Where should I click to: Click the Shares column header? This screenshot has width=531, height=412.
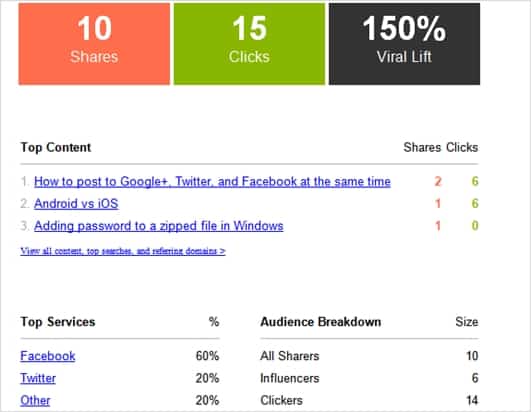(x=422, y=148)
